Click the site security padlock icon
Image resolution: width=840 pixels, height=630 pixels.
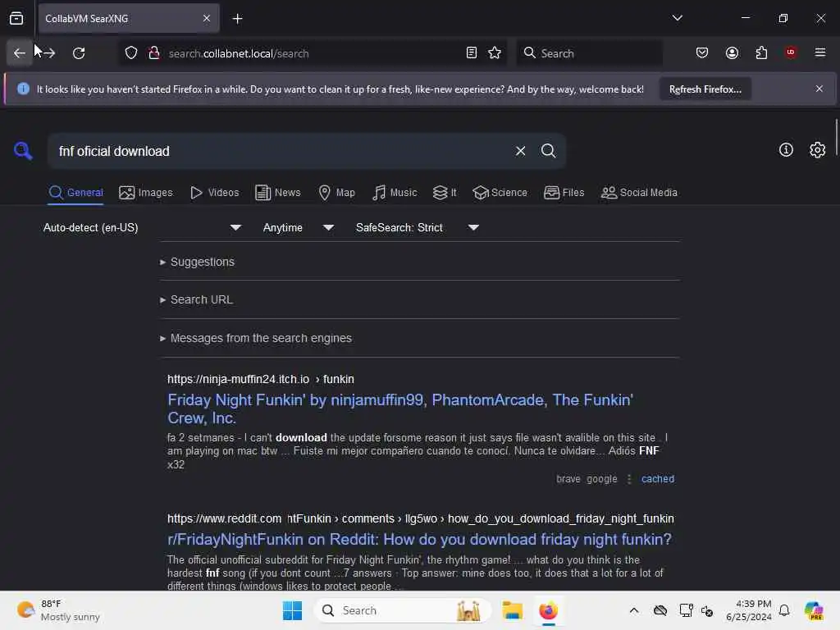click(x=154, y=53)
